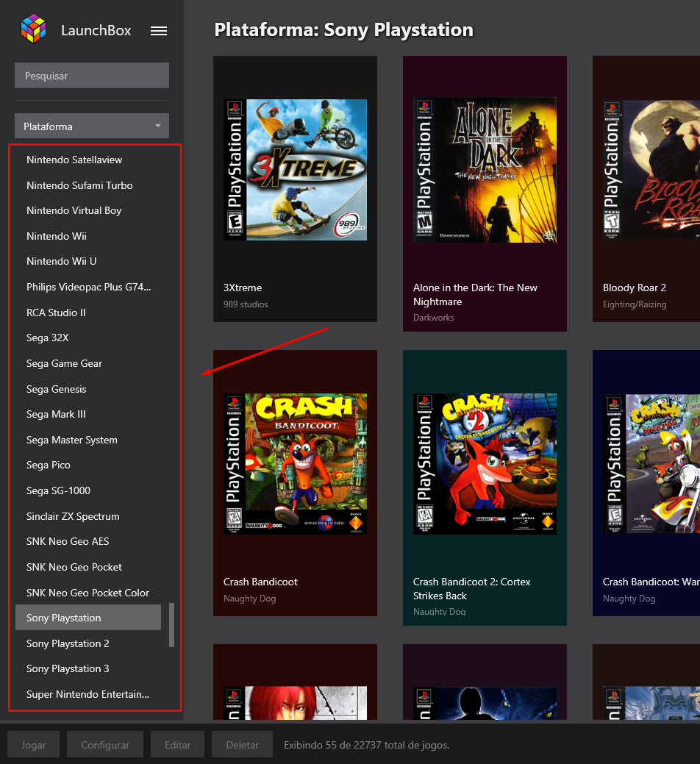Click the Configurar button
This screenshot has width=700, height=764.
[105, 745]
